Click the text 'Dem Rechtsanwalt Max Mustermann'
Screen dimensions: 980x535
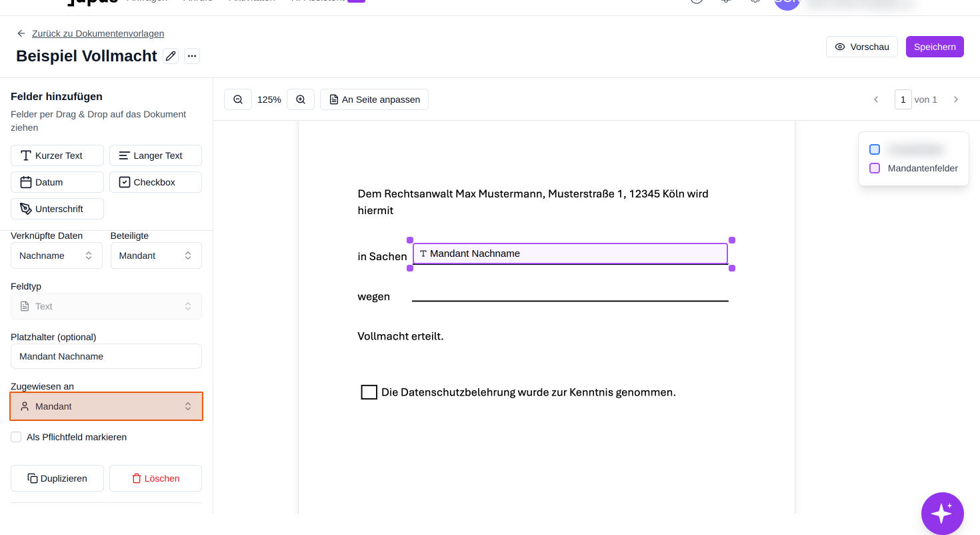click(x=451, y=194)
